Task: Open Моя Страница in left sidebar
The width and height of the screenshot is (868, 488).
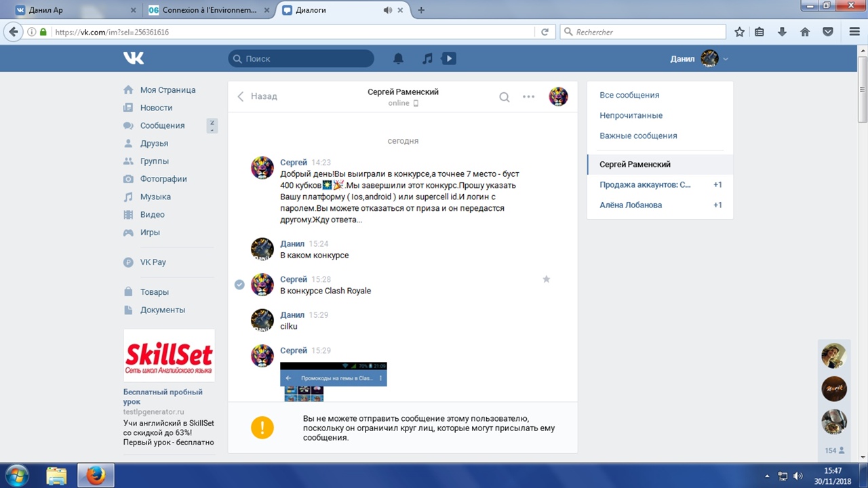Action: [167, 90]
